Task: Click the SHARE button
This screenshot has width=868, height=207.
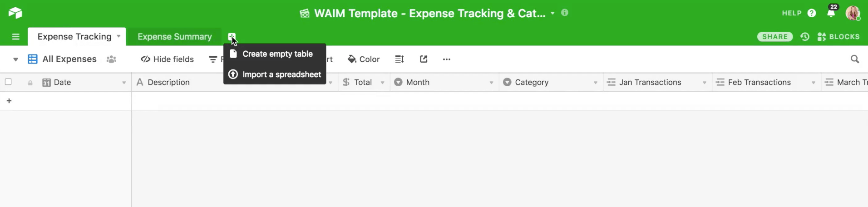Action: pyautogui.click(x=774, y=37)
